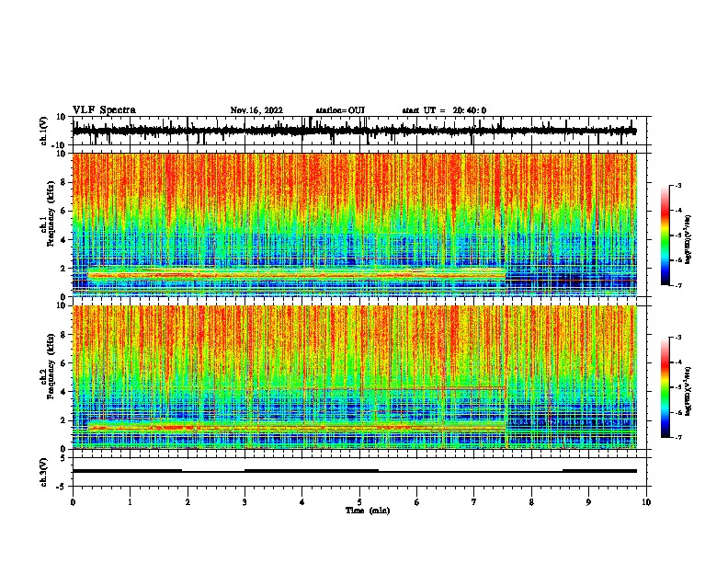728x563 pixels.
Task: Select the date text "Nov.16, 2022"
Action: click(256, 110)
